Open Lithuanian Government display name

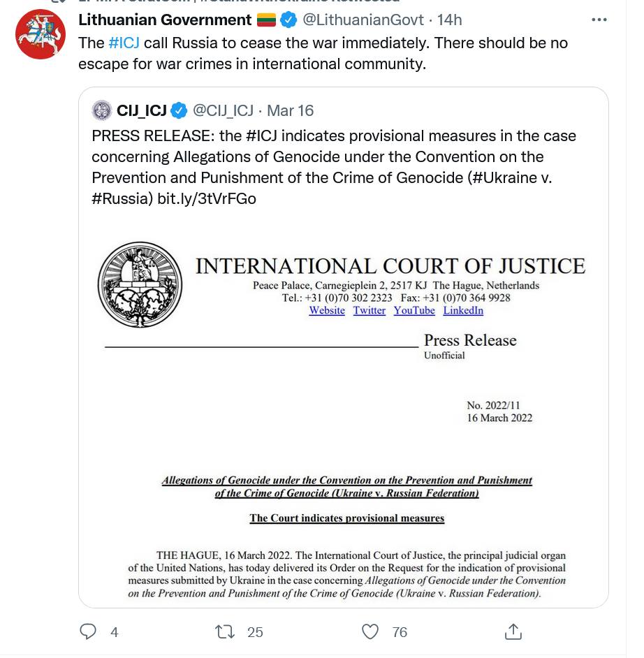pos(165,20)
